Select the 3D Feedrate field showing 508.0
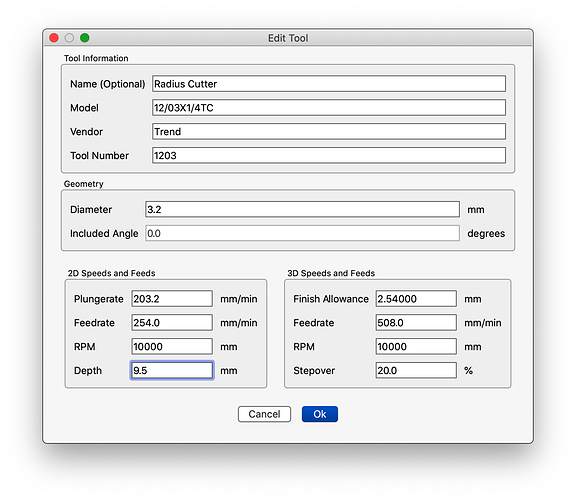Viewport: 576px width, 500px height. pyautogui.click(x=416, y=323)
